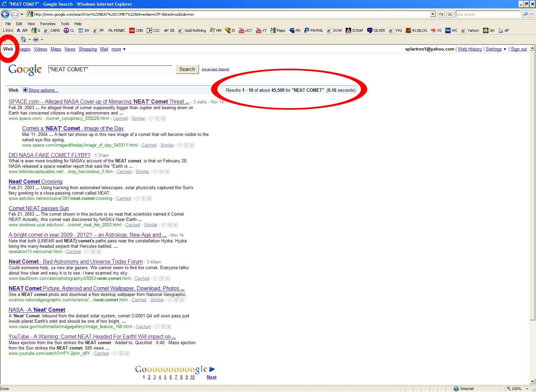The image size is (536, 392).
Task: Remove the SPACE.com result with X icon
Action: point(163,119)
